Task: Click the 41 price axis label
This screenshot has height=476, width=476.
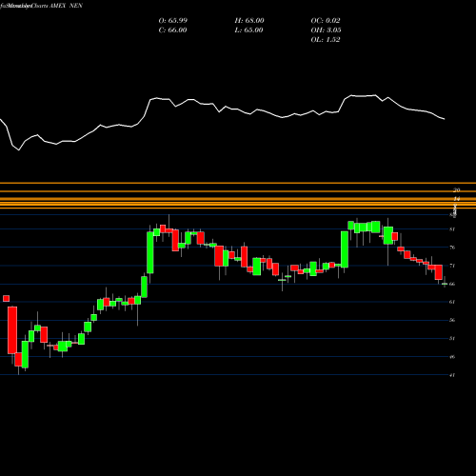Action: (x=452, y=375)
